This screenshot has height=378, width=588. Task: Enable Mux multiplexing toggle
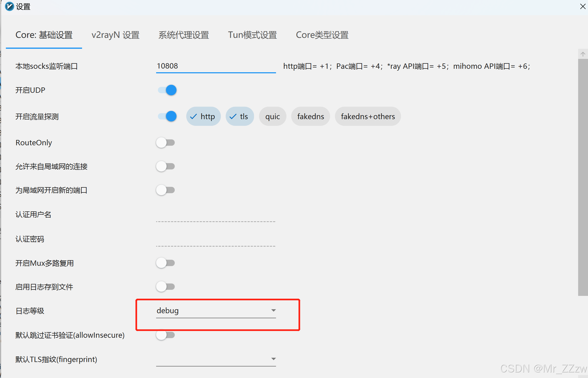coord(165,263)
